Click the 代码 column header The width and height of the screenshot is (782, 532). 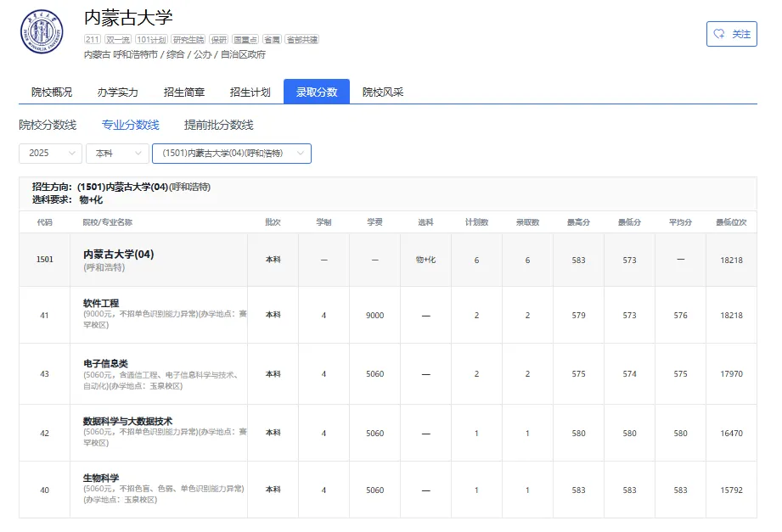pos(44,222)
